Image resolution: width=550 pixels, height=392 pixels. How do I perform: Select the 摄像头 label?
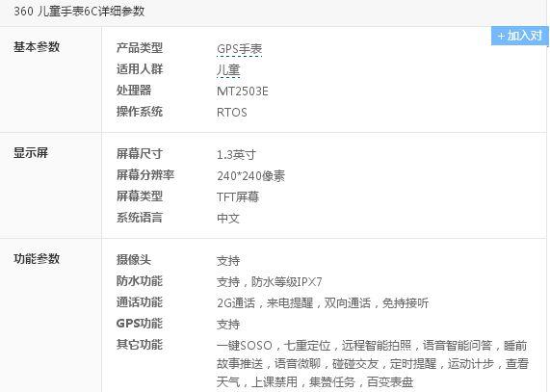coord(134,260)
